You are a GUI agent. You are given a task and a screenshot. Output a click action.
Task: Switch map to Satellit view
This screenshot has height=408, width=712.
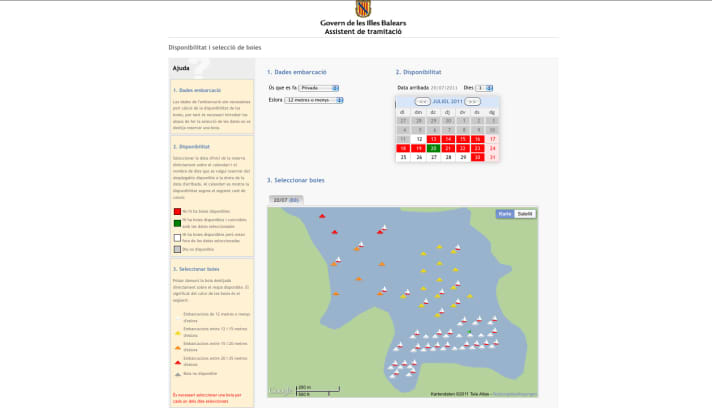[525, 214]
